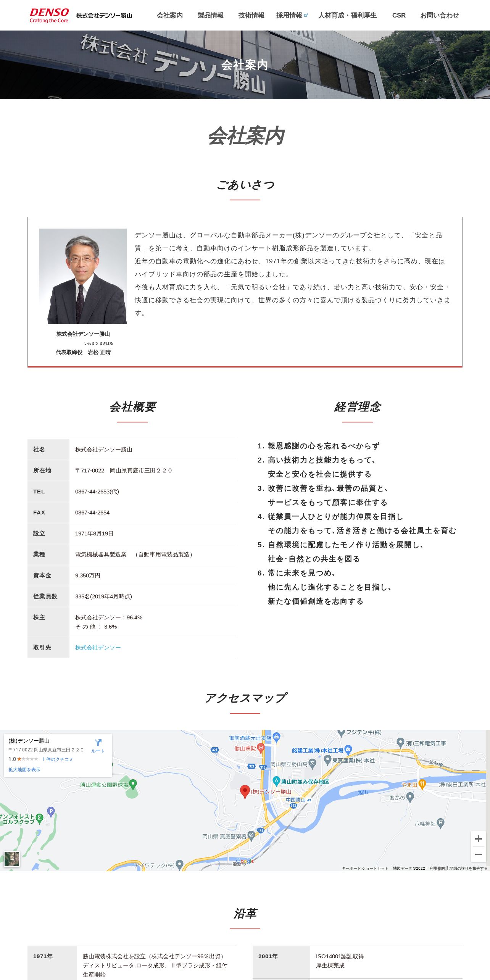
Task: Open the 製品情報 navigation menu item
Action: [x=211, y=15]
